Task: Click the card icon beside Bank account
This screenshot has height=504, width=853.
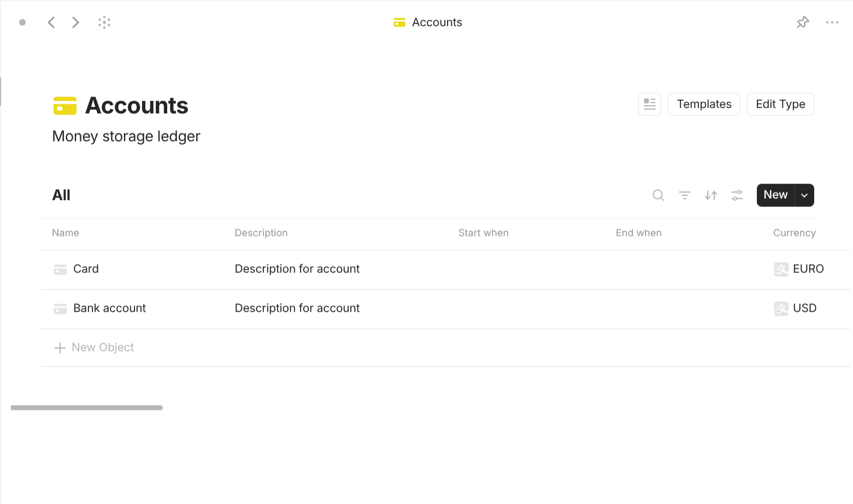Action: [60, 308]
